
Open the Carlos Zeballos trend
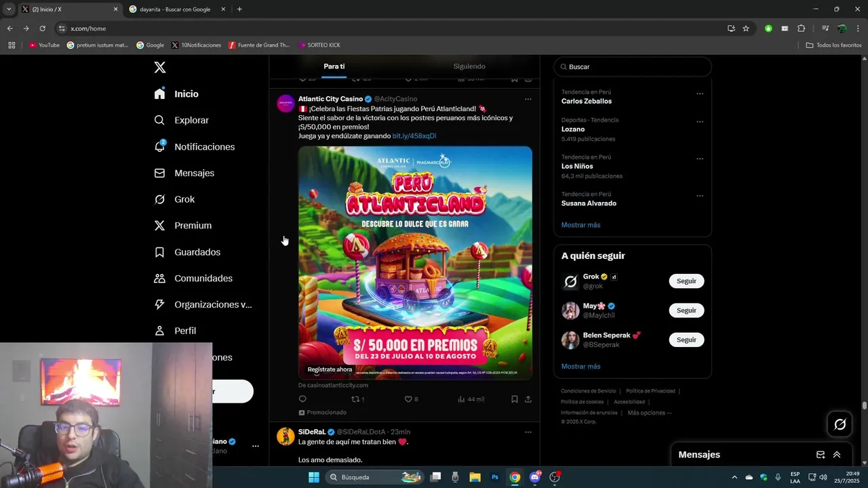click(587, 101)
